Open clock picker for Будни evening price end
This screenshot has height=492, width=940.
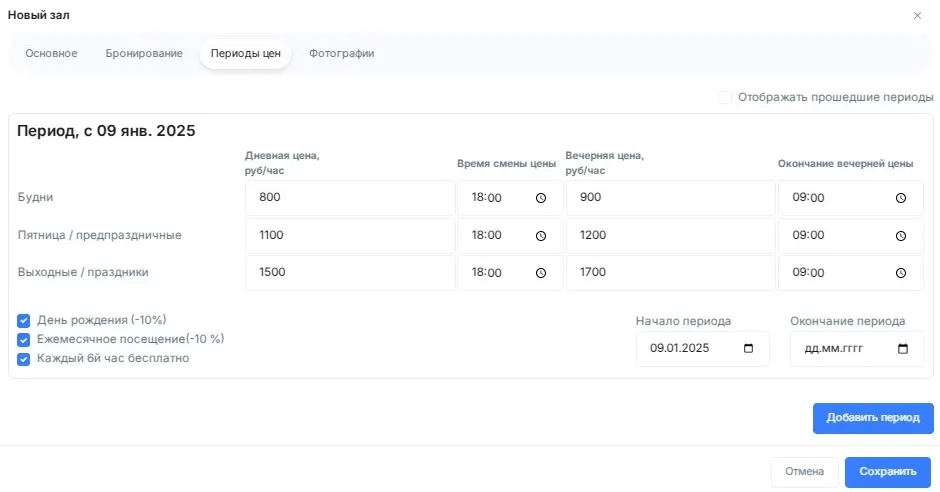click(900, 198)
